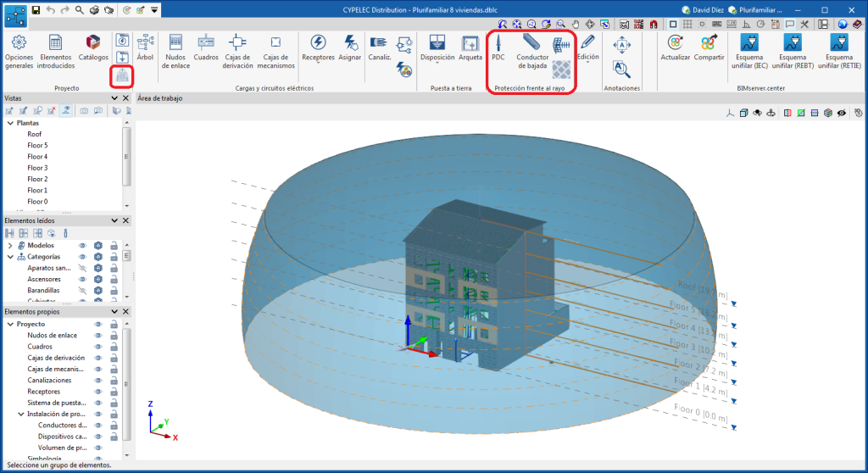Expand the Modelos tree node
868x473 pixels.
[x=10, y=245]
